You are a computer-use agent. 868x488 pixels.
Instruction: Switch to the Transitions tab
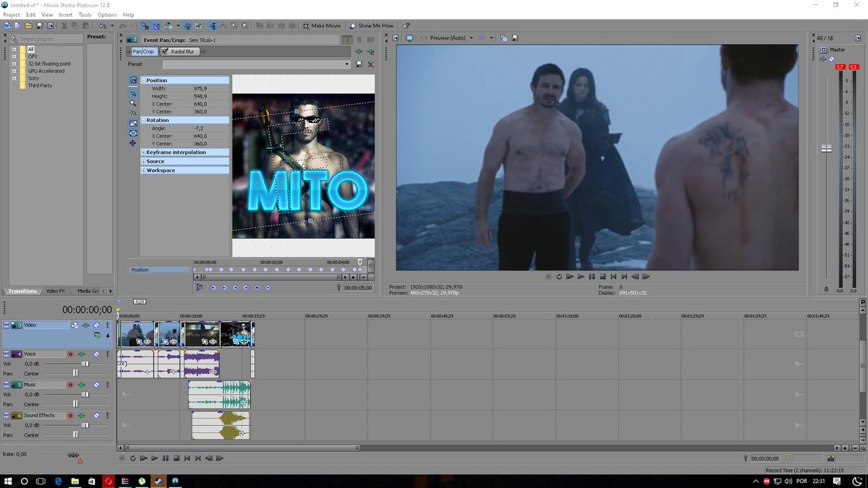[x=22, y=291]
